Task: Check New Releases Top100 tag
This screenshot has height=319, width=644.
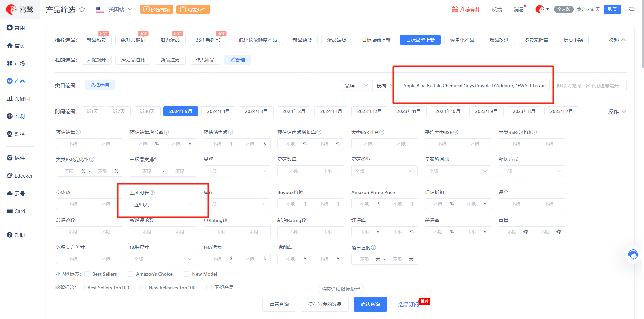Action: point(143,287)
